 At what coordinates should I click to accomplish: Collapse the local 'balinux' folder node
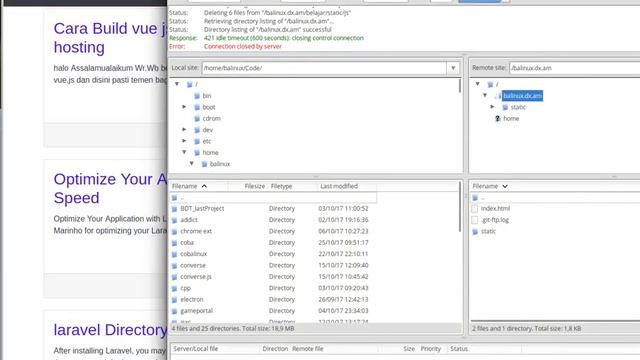point(191,164)
